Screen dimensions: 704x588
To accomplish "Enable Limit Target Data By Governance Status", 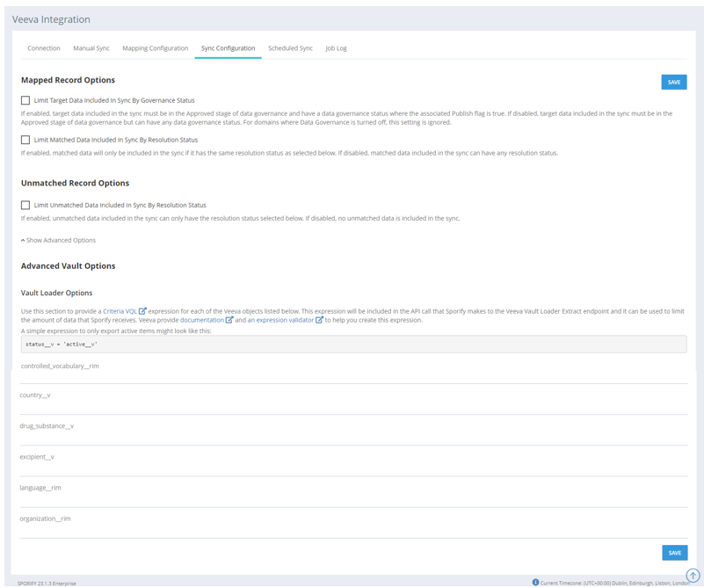I will coord(25,100).
